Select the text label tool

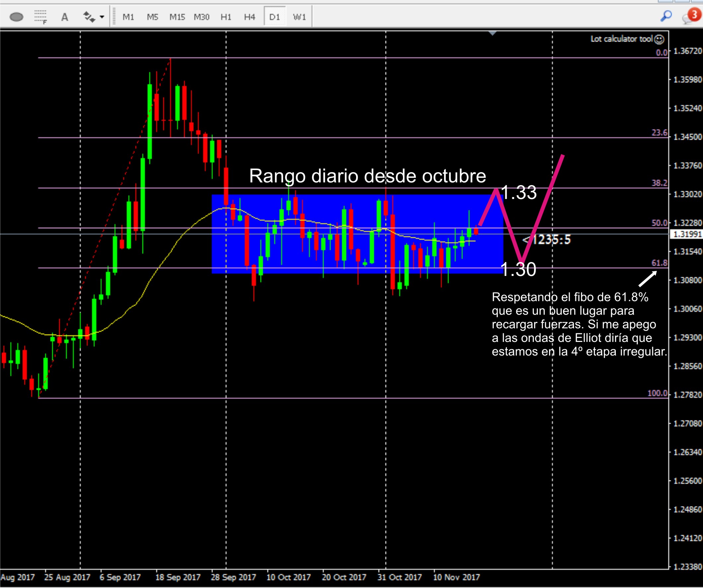(65, 17)
